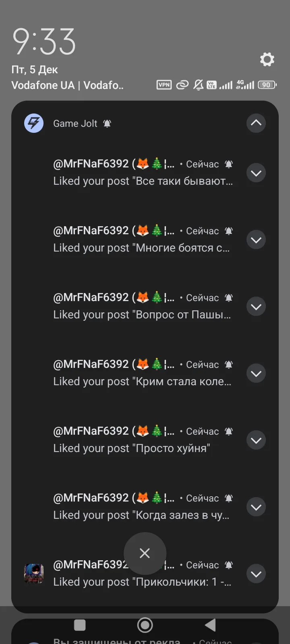Expand the "Крим стала коле" notification
The width and height of the screenshot is (290, 644).
(256, 374)
